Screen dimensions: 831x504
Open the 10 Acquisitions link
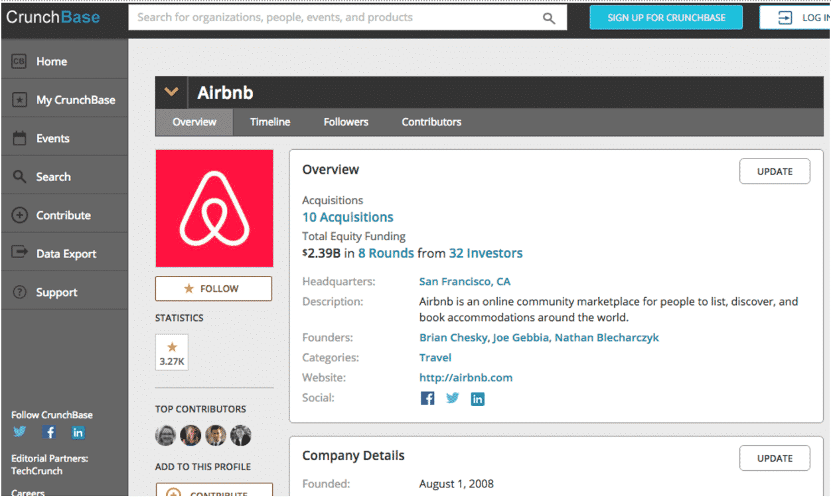[x=348, y=217]
